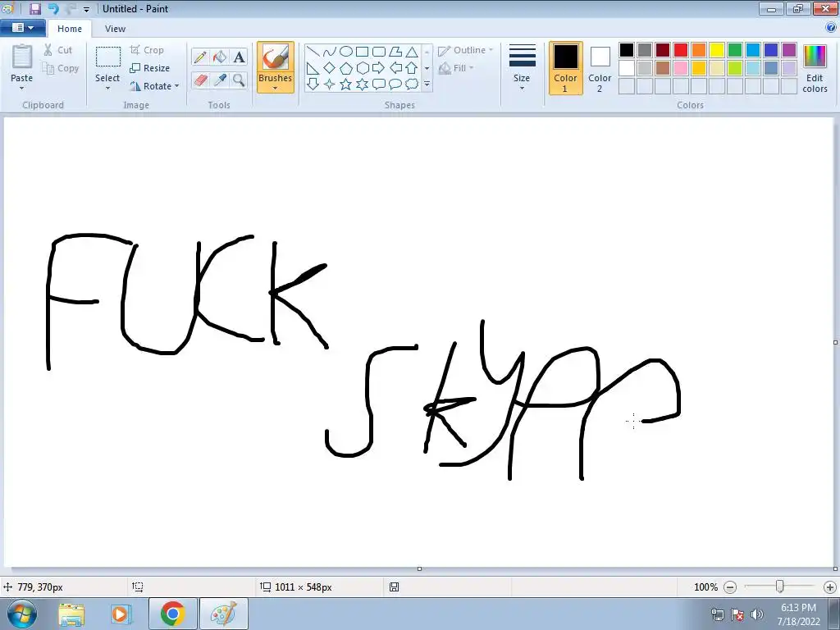Select the Pencil tool

[200, 57]
